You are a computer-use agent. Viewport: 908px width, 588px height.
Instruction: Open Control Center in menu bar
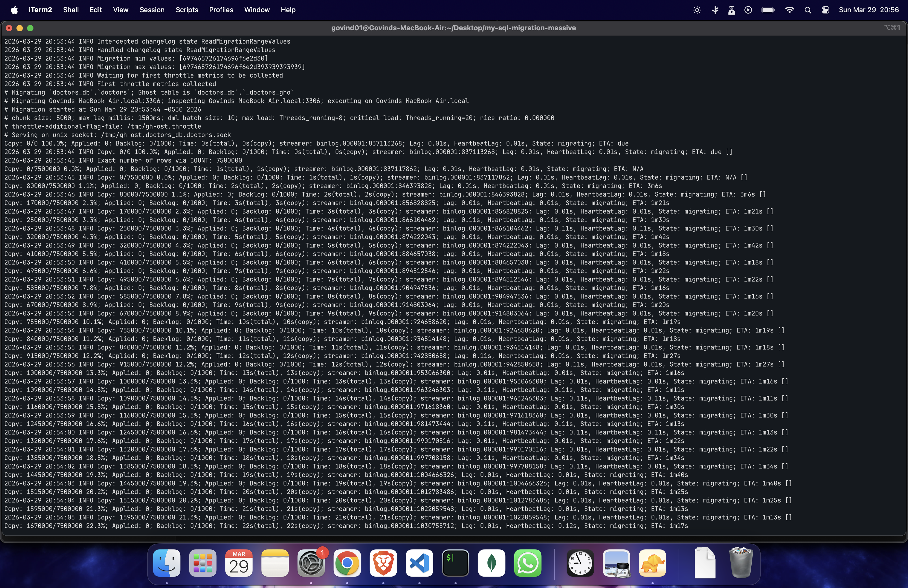pyautogui.click(x=826, y=10)
